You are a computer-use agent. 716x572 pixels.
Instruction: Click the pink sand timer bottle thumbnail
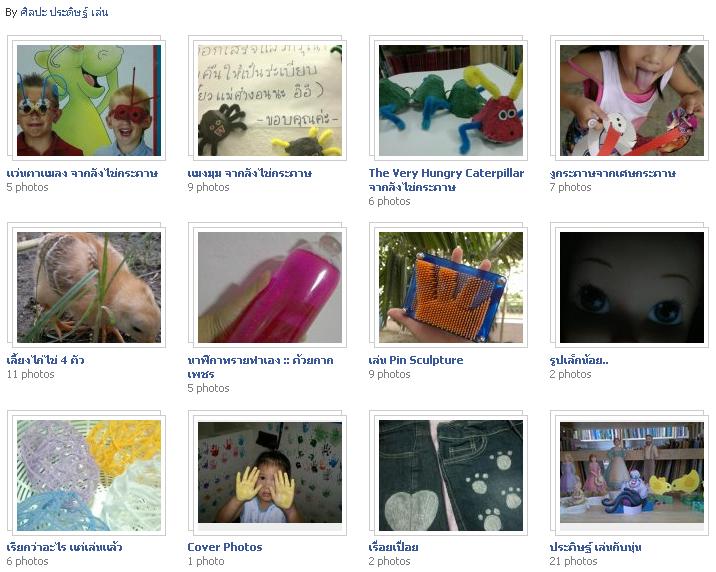[269, 287]
